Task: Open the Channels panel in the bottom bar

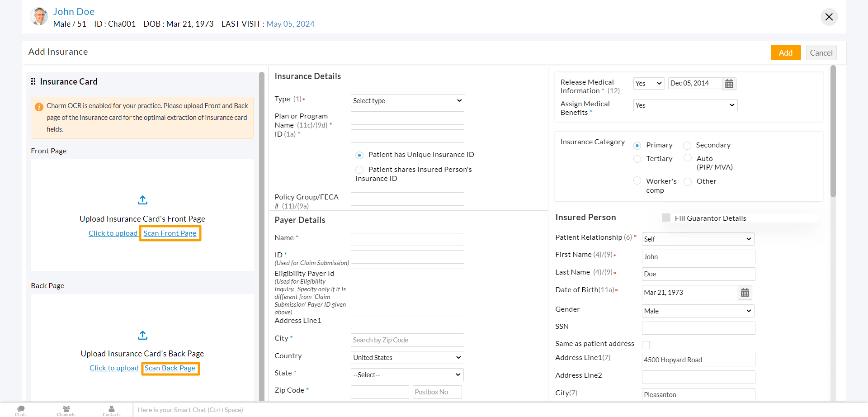Action: pyautogui.click(x=66, y=410)
